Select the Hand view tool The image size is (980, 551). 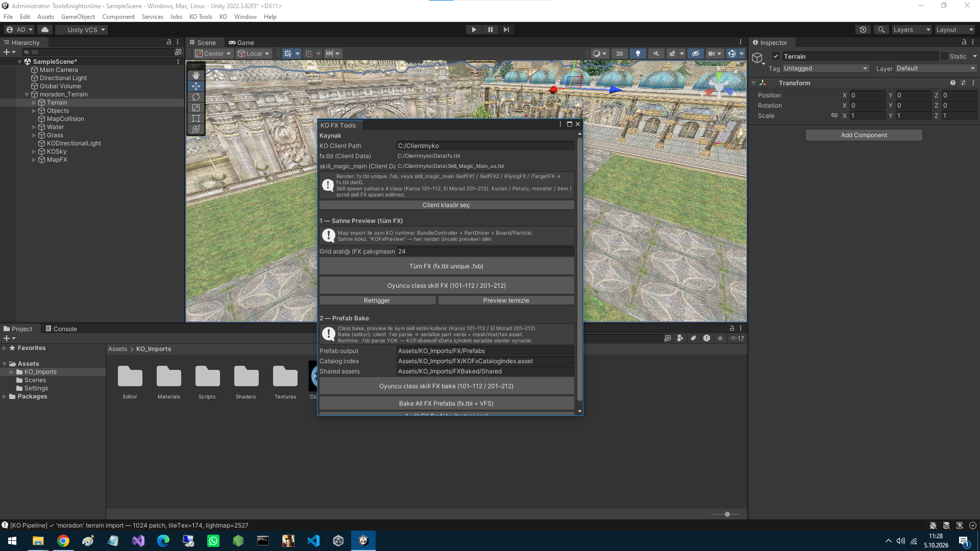point(196,76)
